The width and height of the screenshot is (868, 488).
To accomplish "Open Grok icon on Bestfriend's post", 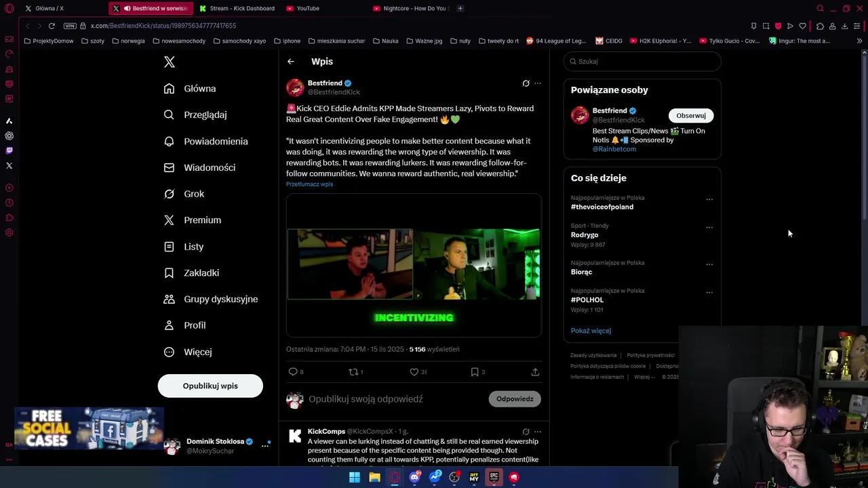I will [526, 83].
